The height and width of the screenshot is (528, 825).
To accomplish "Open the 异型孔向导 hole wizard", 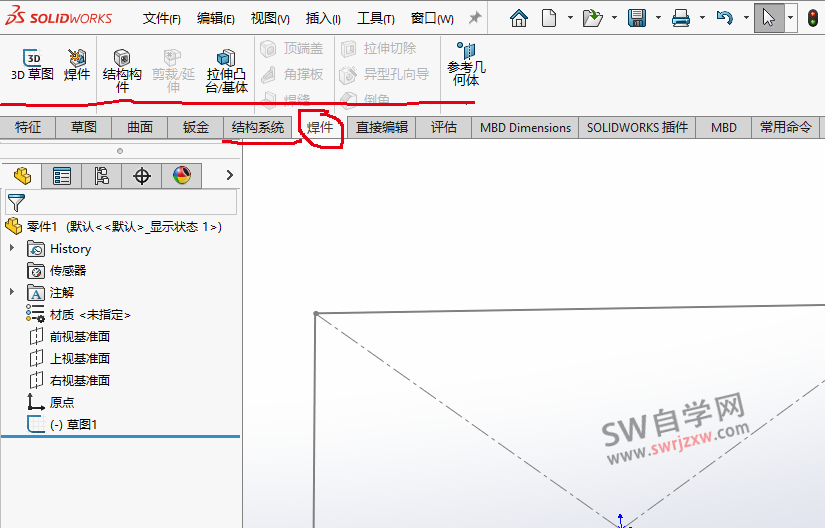I will (x=385, y=74).
